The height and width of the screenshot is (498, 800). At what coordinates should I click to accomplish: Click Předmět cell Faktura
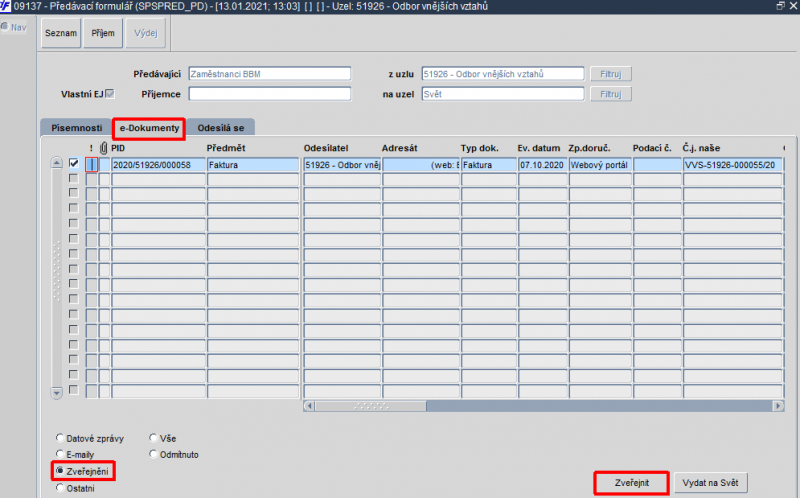[253, 165]
